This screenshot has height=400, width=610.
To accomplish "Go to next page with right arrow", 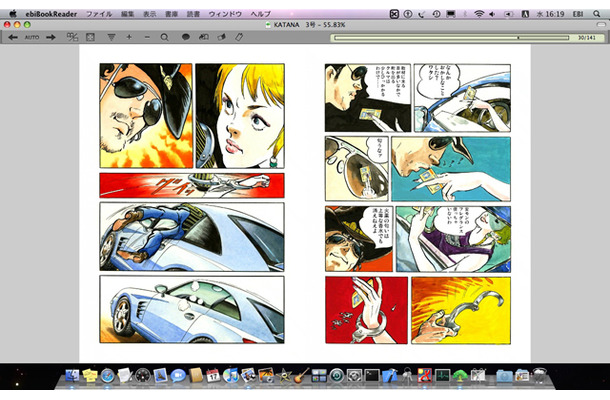I will tap(51, 37).
